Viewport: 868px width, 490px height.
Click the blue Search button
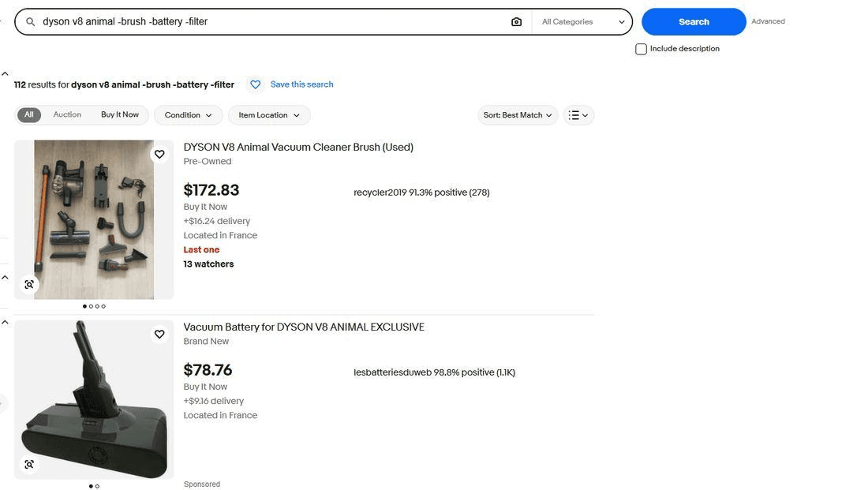tap(694, 21)
